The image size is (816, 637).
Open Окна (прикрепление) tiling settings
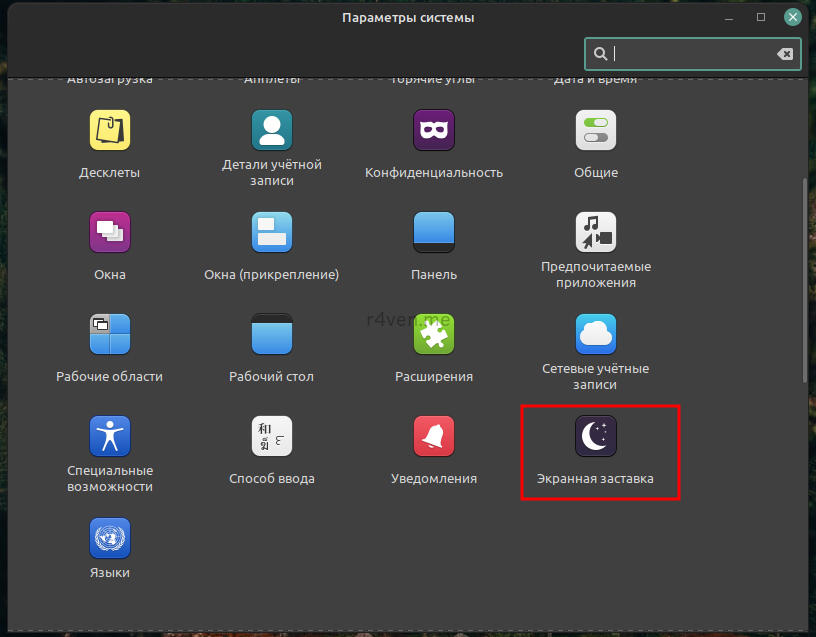click(x=272, y=233)
